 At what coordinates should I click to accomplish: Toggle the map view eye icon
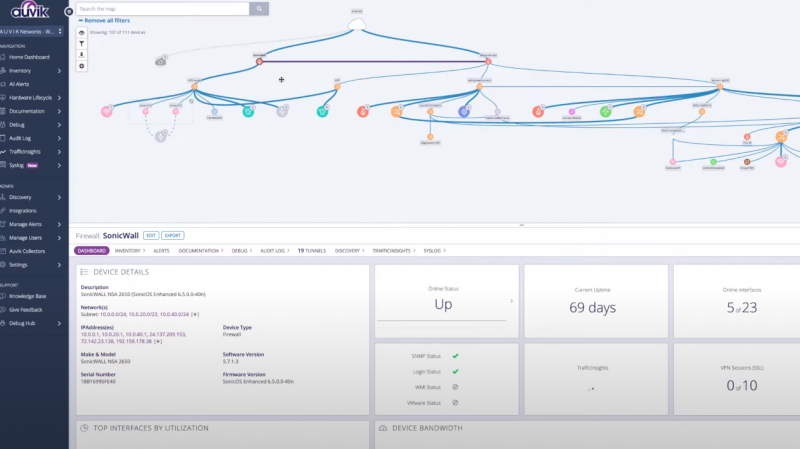(82, 32)
